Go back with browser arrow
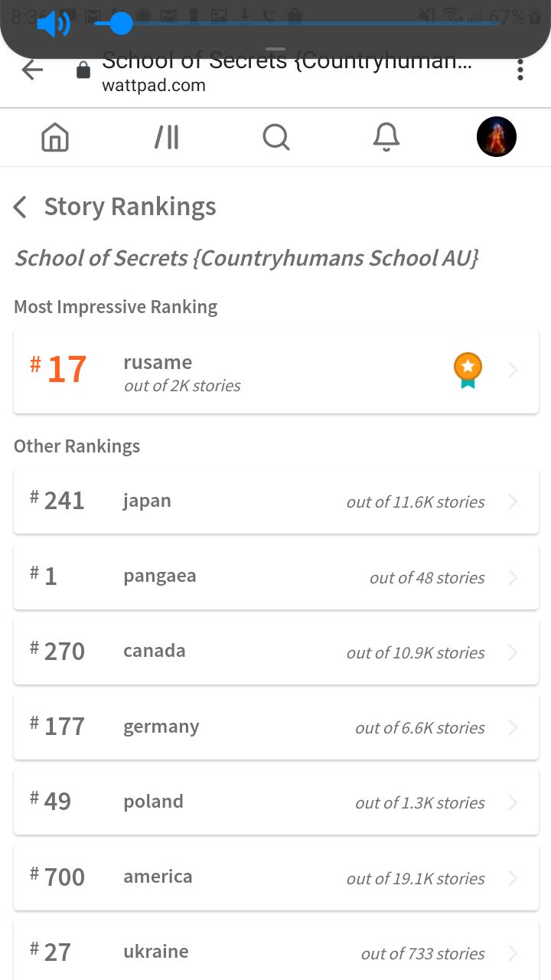This screenshot has width=551, height=980. [x=32, y=70]
